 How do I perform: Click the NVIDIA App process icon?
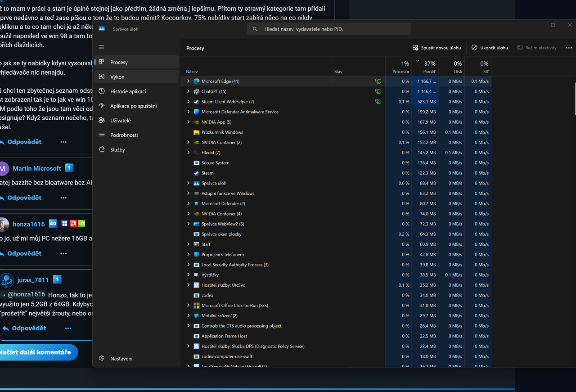click(x=196, y=122)
